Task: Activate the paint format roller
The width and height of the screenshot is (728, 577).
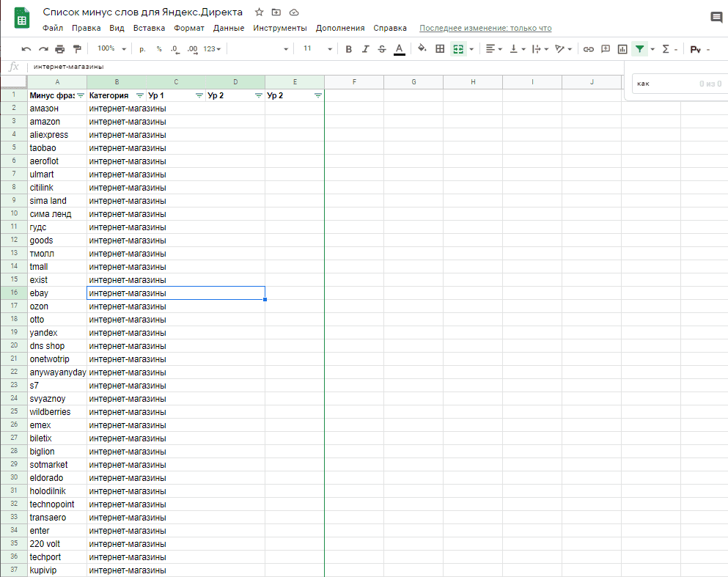Action: coord(77,48)
